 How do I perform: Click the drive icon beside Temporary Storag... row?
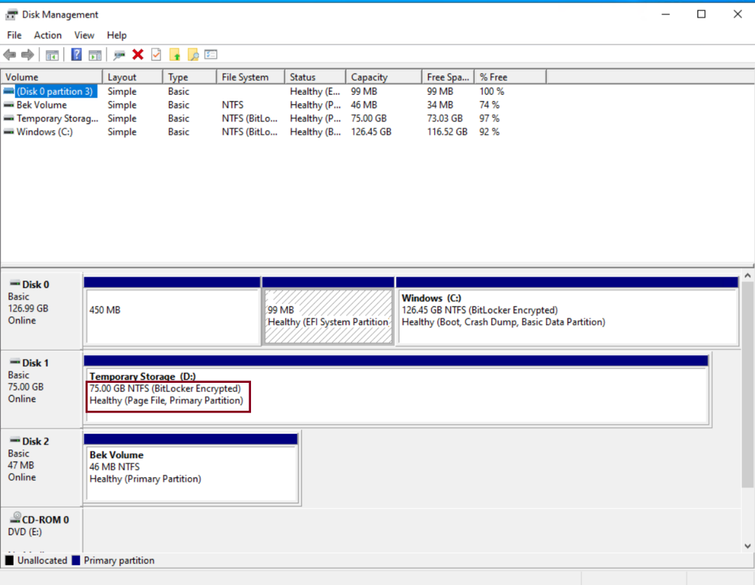point(9,118)
